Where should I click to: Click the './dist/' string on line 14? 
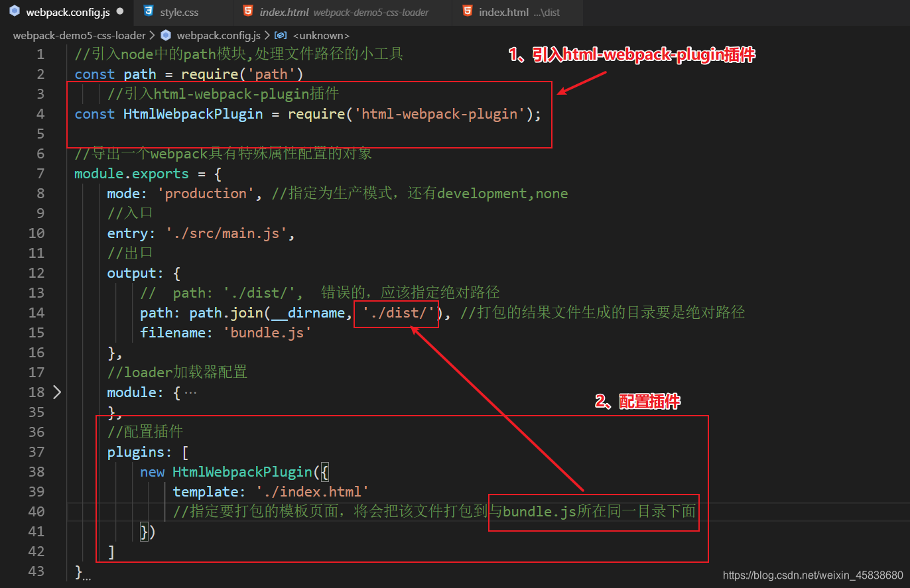click(399, 312)
